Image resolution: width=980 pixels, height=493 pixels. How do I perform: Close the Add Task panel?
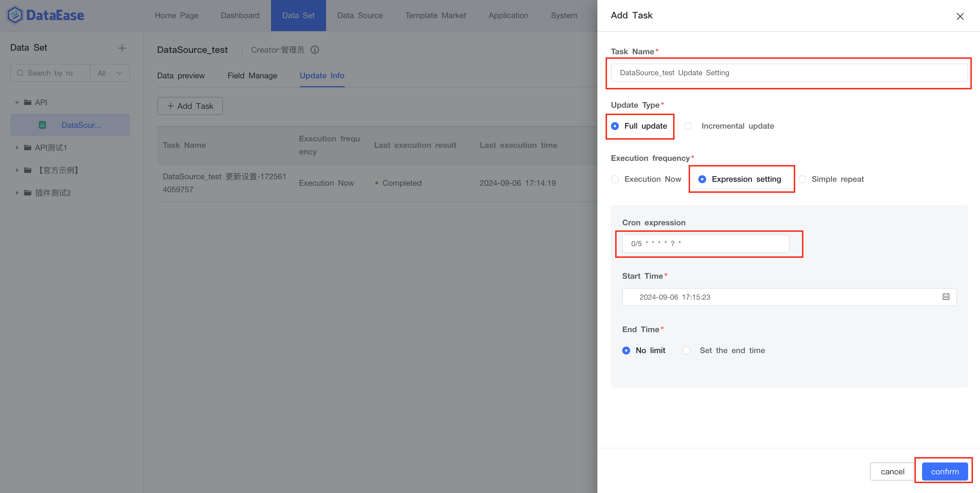(960, 16)
